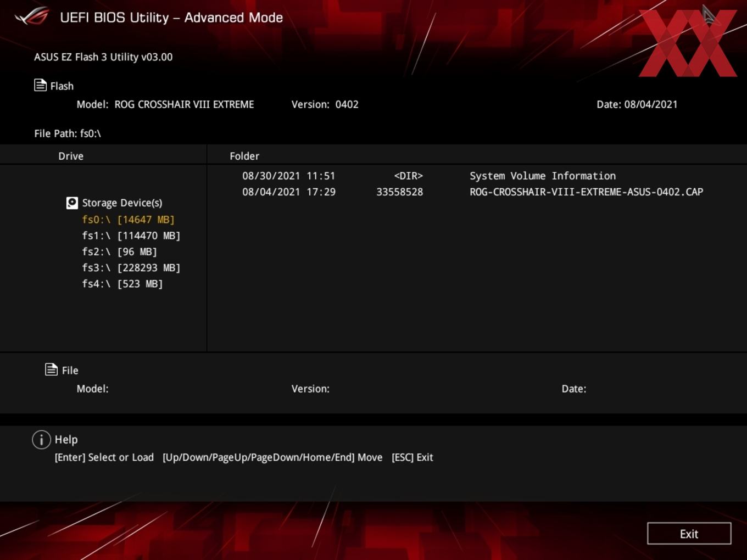This screenshot has height=560, width=747.
Task: Select drive fs0:\ [14647 MB]
Action: pos(128,220)
